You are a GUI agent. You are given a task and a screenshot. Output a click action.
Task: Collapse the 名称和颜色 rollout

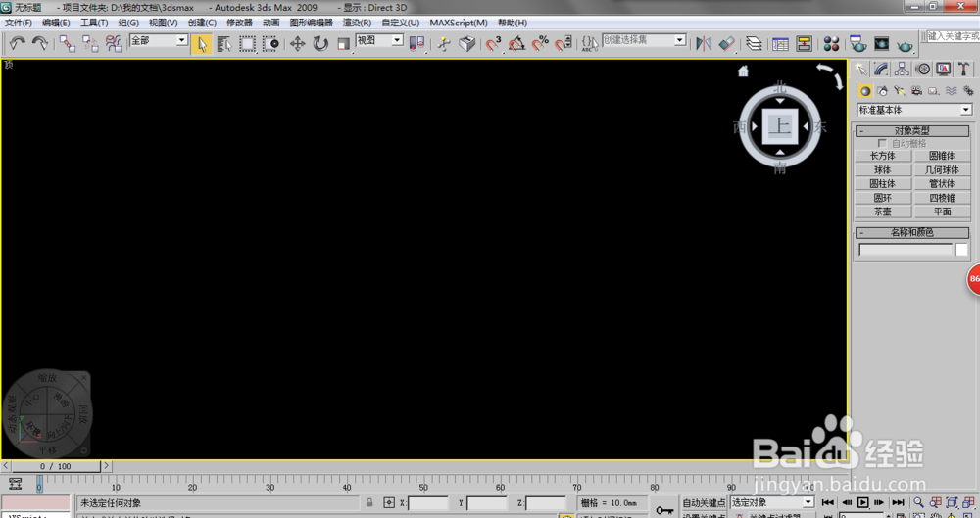pyautogui.click(x=911, y=232)
